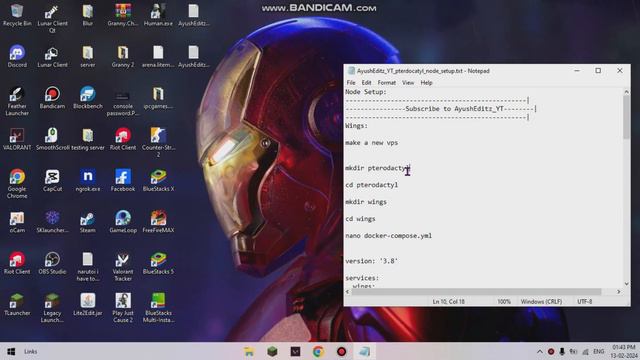Select the VALORANT desktop icon
The width and height of the screenshot is (640, 360).
(17, 139)
